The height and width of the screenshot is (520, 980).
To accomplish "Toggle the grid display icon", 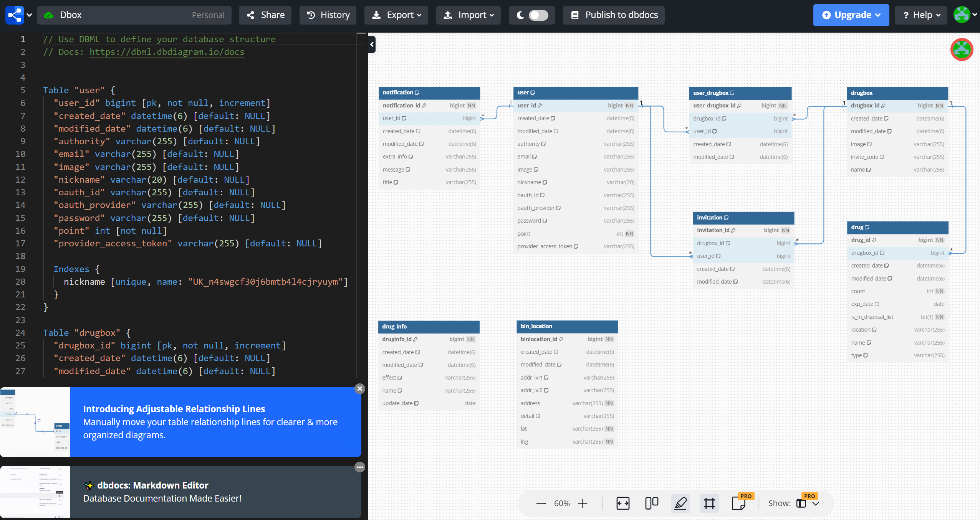I will point(709,503).
